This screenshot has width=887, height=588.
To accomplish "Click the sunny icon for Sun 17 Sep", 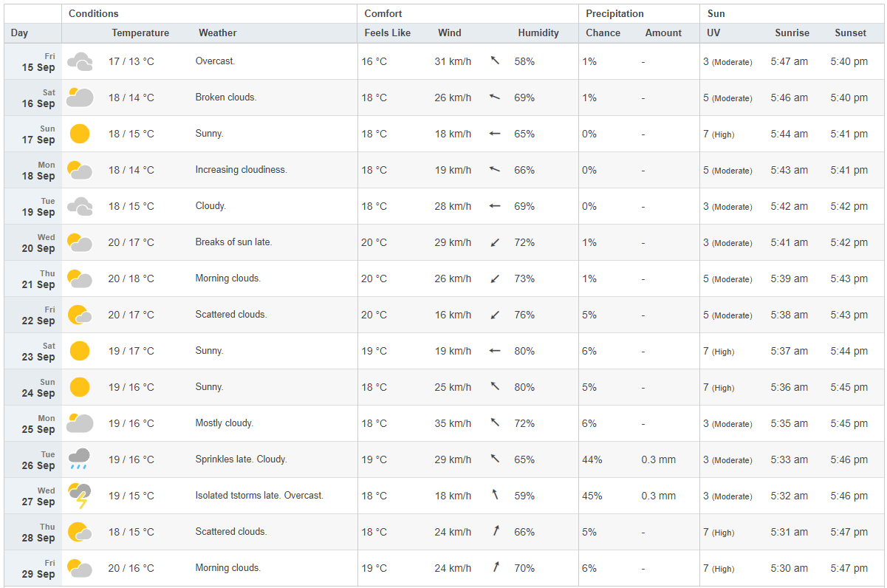I will 80,134.
